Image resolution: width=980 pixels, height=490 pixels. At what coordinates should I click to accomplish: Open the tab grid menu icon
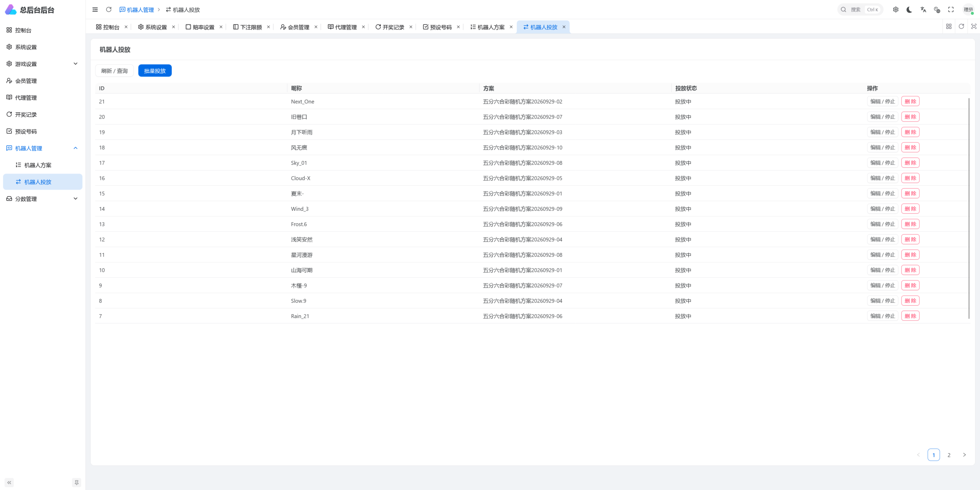tap(949, 26)
